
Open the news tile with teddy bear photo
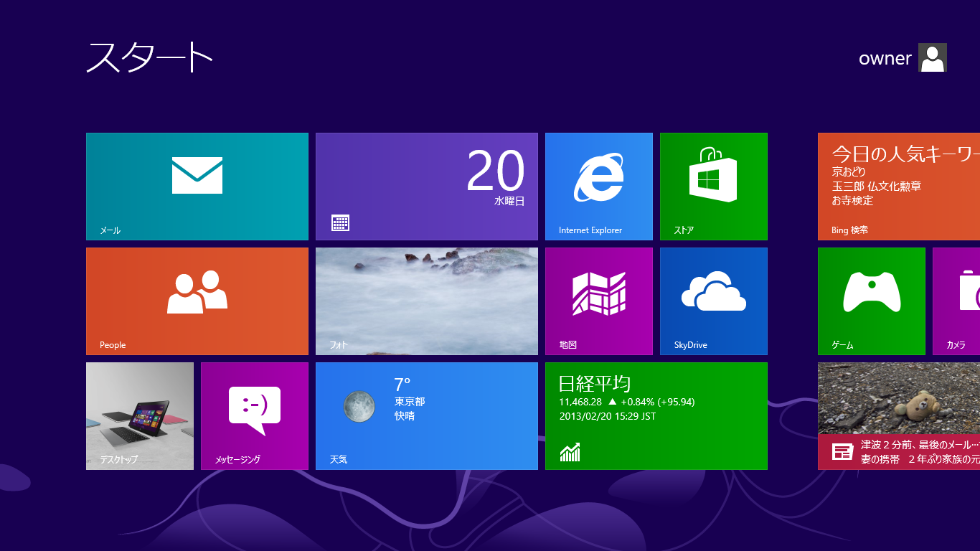[x=899, y=416]
